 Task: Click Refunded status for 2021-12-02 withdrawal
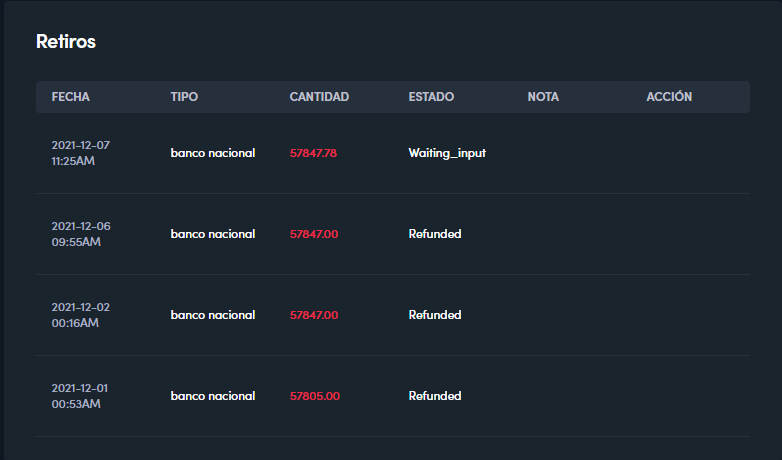[435, 315]
